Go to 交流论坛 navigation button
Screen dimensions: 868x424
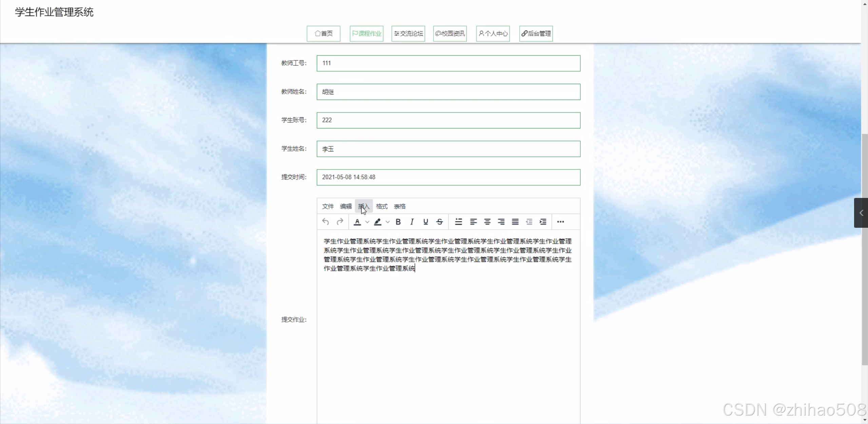(408, 34)
